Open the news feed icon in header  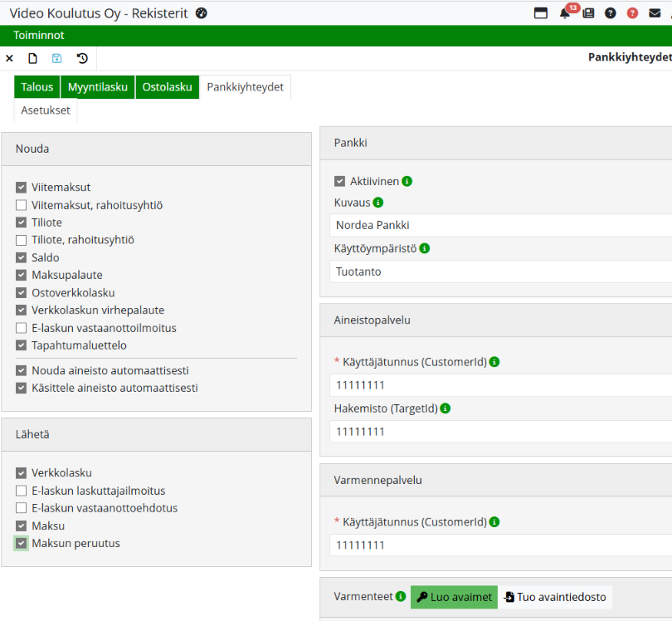coord(588,13)
